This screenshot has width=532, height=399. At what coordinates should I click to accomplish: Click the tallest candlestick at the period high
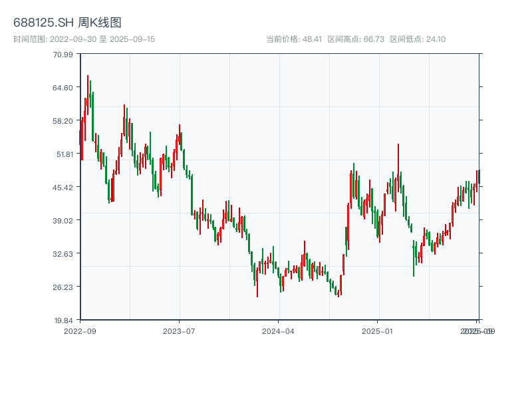88,95
